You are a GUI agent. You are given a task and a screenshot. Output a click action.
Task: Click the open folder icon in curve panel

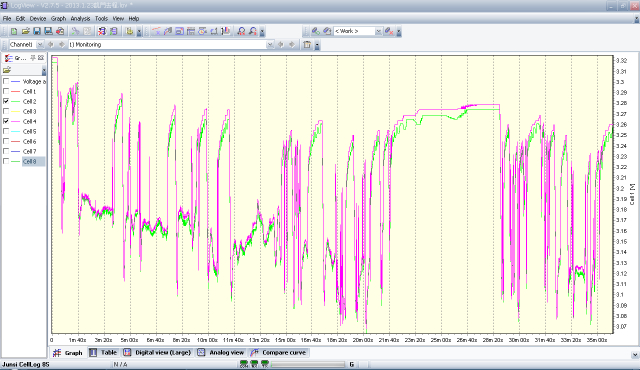click(7, 70)
